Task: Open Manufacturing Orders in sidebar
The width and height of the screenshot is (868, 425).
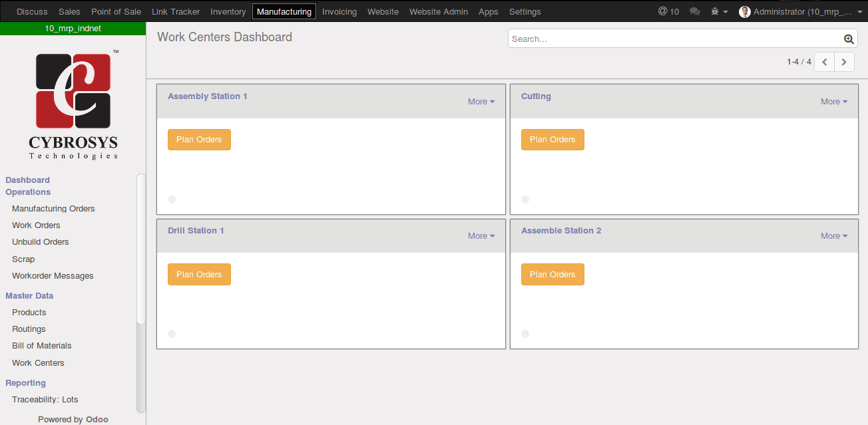Action: tap(53, 208)
